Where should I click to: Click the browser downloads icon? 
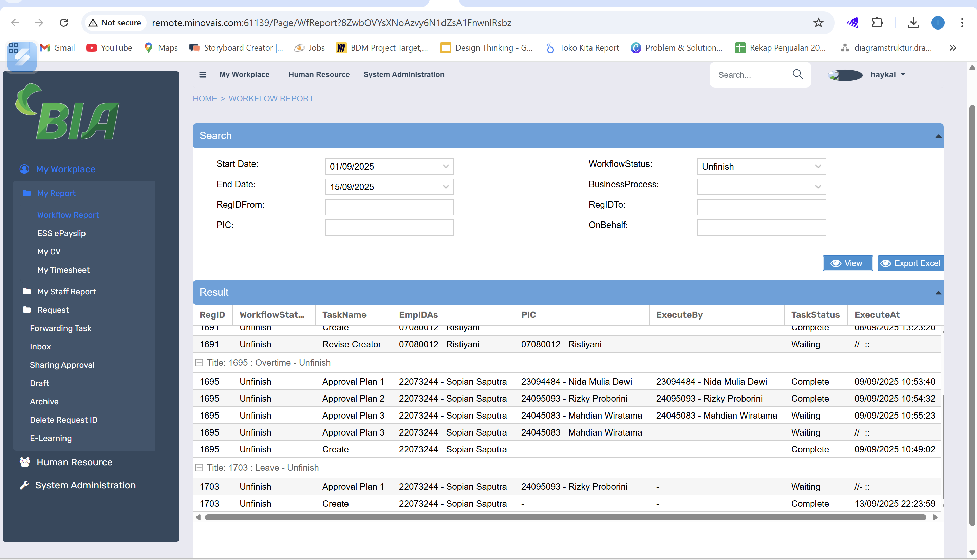pyautogui.click(x=913, y=23)
